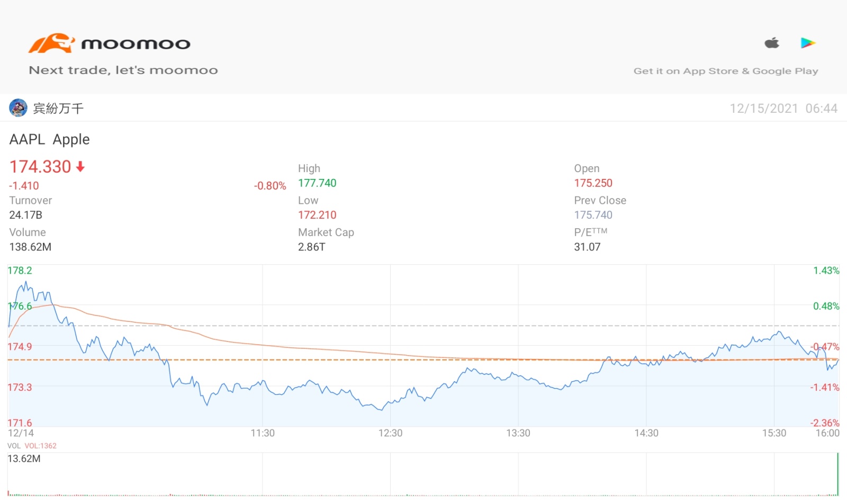Click the 0.48% percentage axis label
This screenshot has width=847, height=504.
[826, 306]
